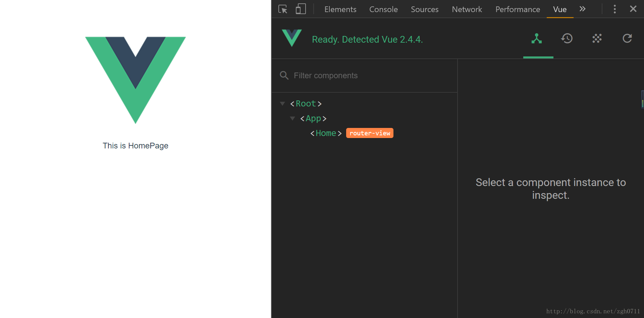
Task: Select the Home component
Action: pos(326,133)
